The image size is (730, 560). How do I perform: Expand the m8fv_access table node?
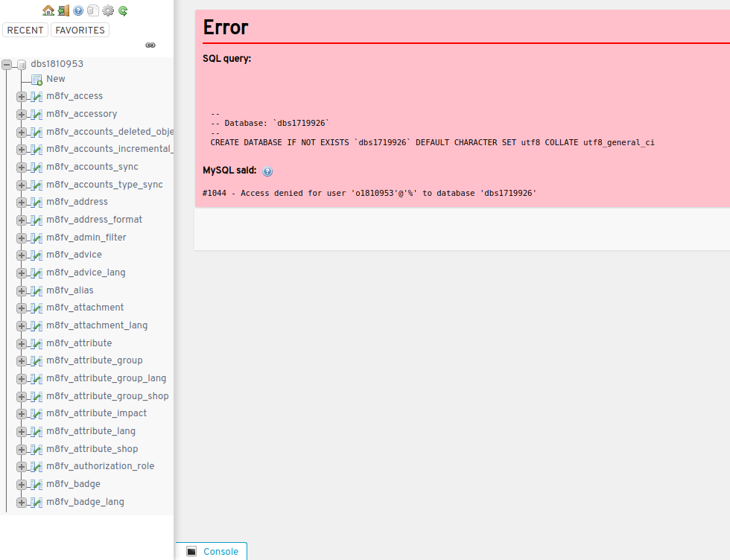[22, 96]
